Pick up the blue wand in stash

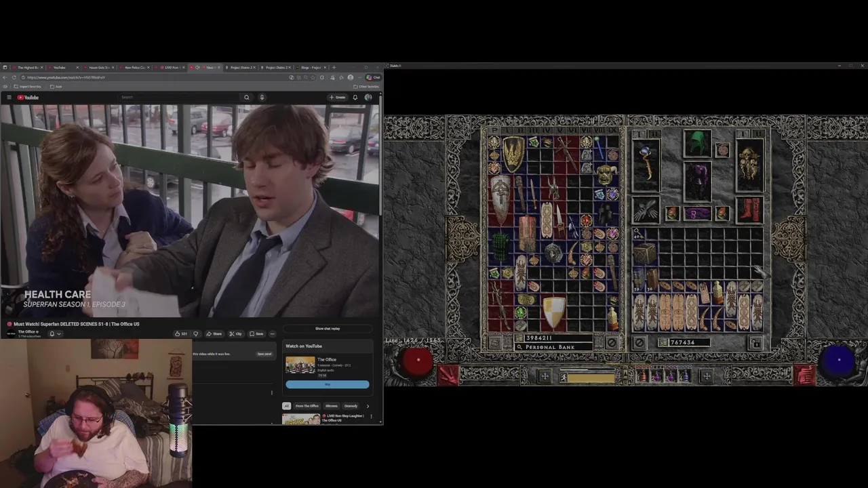pyautogui.click(x=599, y=148)
